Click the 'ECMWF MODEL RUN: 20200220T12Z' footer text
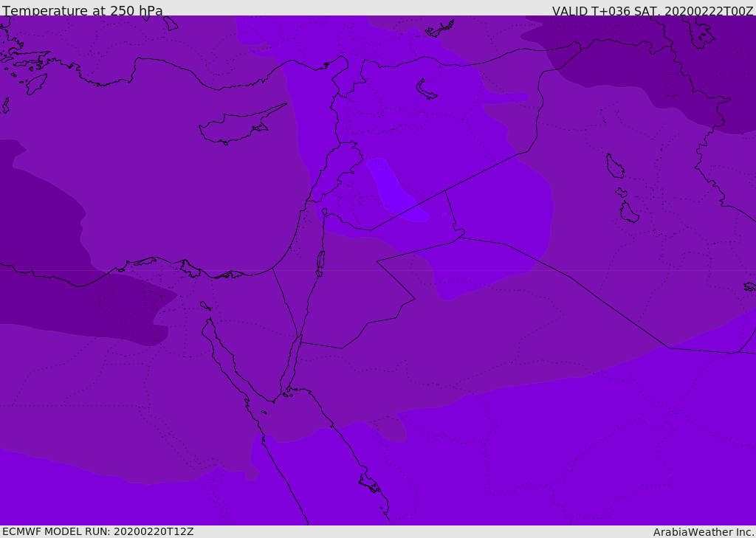Image resolution: width=756 pixels, height=538 pixels. click(98, 532)
